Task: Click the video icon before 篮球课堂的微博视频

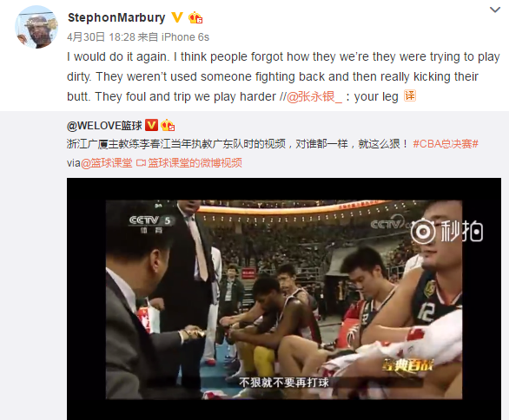Action: (x=141, y=163)
